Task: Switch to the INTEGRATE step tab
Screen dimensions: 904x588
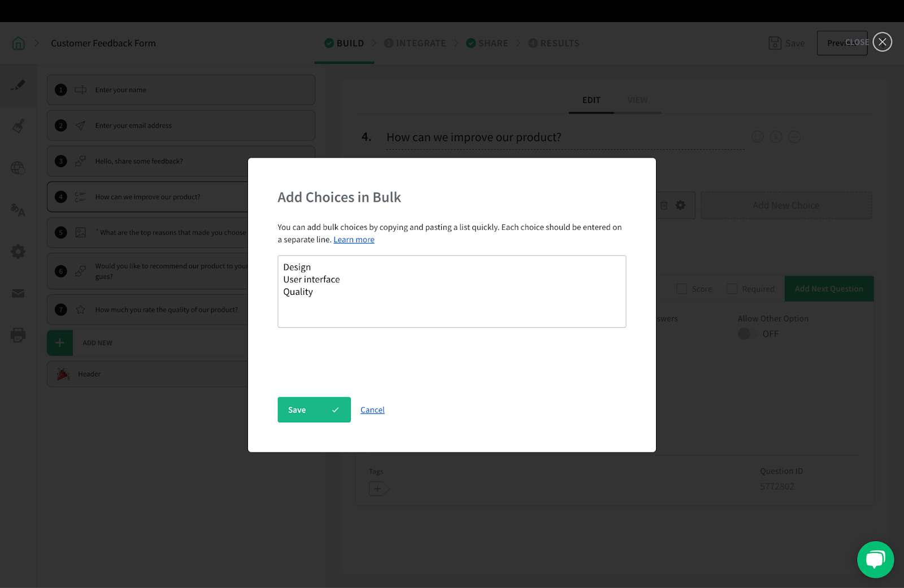Action: (415, 43)
